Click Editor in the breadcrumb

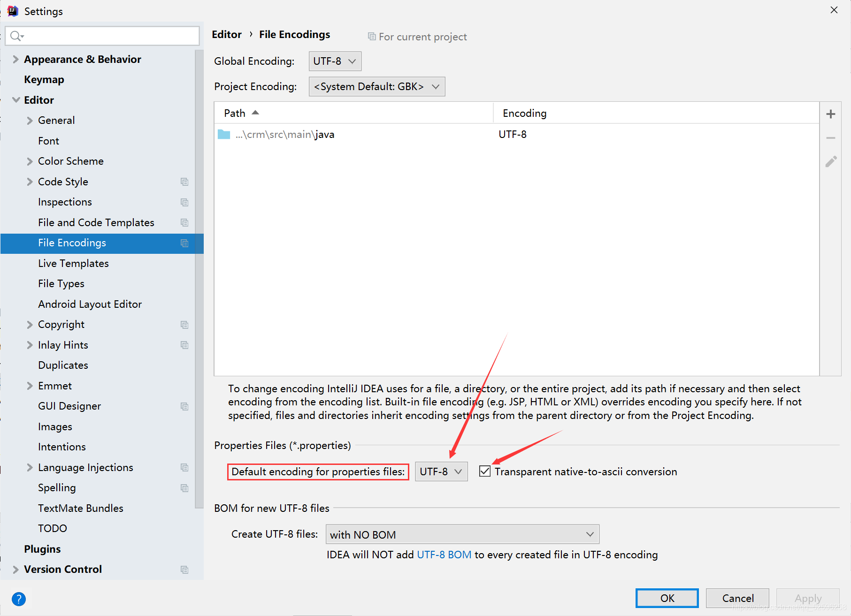(227, 35)
